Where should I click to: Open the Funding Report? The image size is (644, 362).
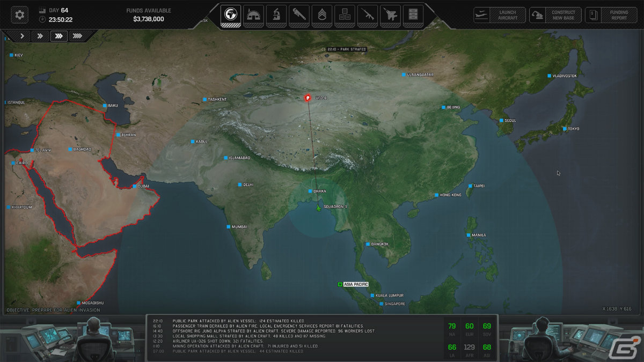click(x=611, y=14)
